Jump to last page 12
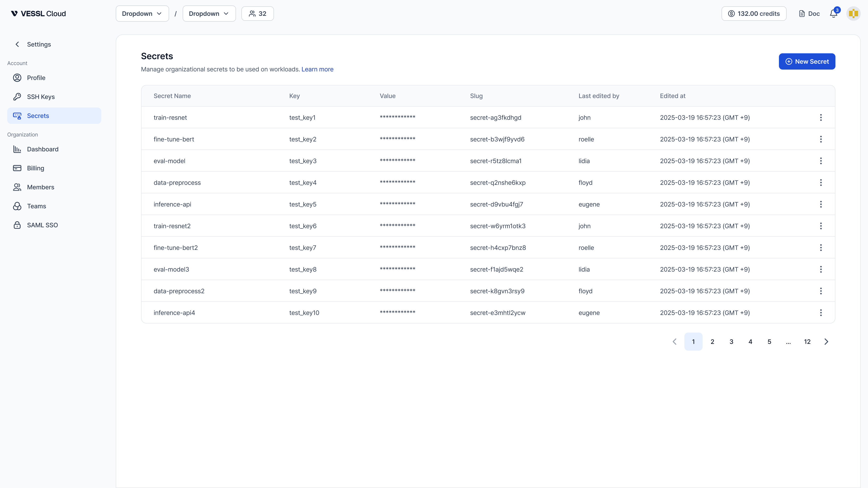Image resolution: width=868 pixels, height=488 pixels. point(807,342)
